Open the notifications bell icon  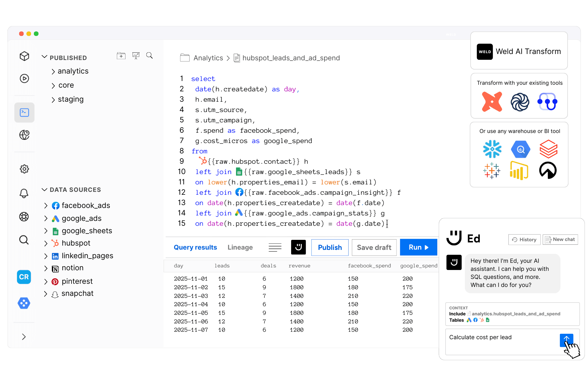24,193
